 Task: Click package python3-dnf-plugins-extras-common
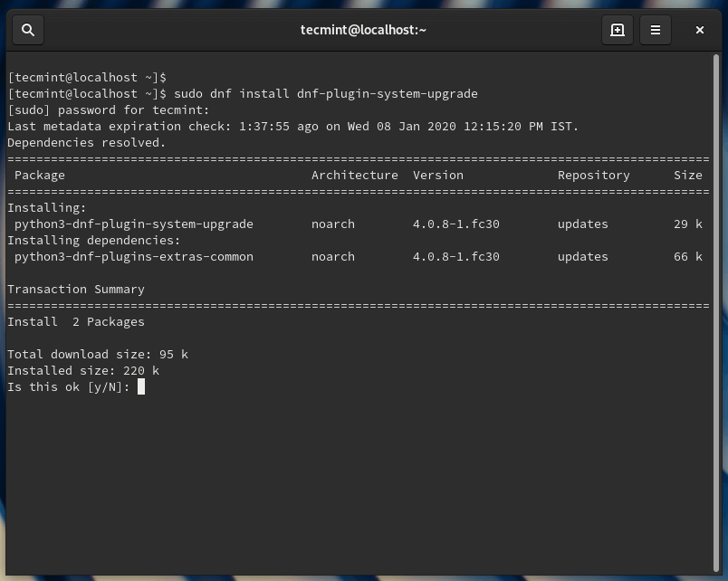tap(134, 256)
